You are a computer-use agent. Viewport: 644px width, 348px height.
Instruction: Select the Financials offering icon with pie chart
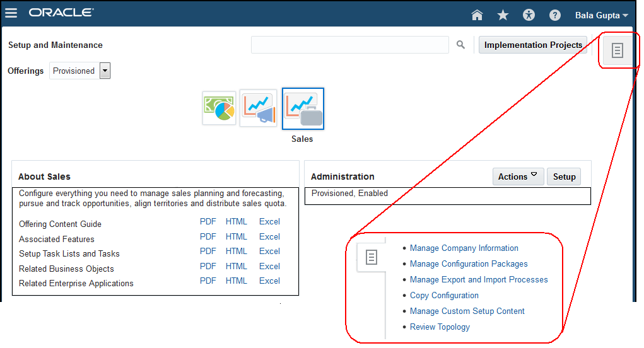point(220,108)
